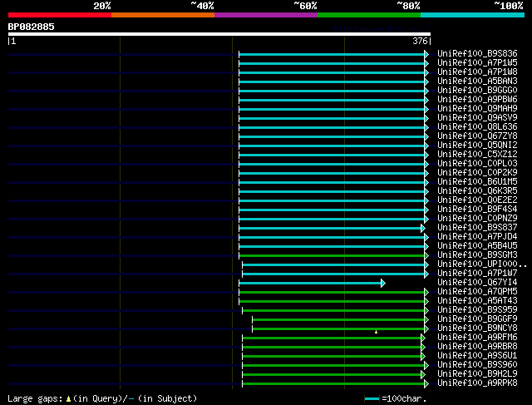Select the truncated UniRef100_UPI000.. label
Image resolution: width=532 pixels, height=405 pixels.
[x=482, y=264]
